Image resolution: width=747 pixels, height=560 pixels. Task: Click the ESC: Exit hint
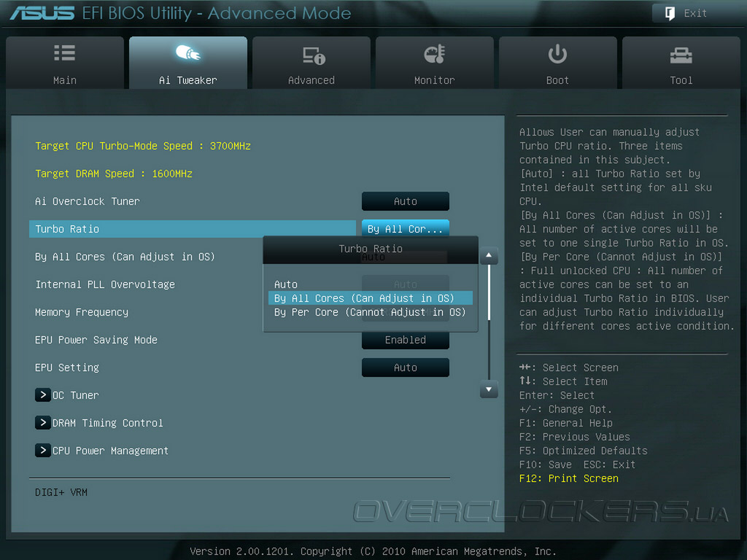pyautogui.click(x=609, y=464)
